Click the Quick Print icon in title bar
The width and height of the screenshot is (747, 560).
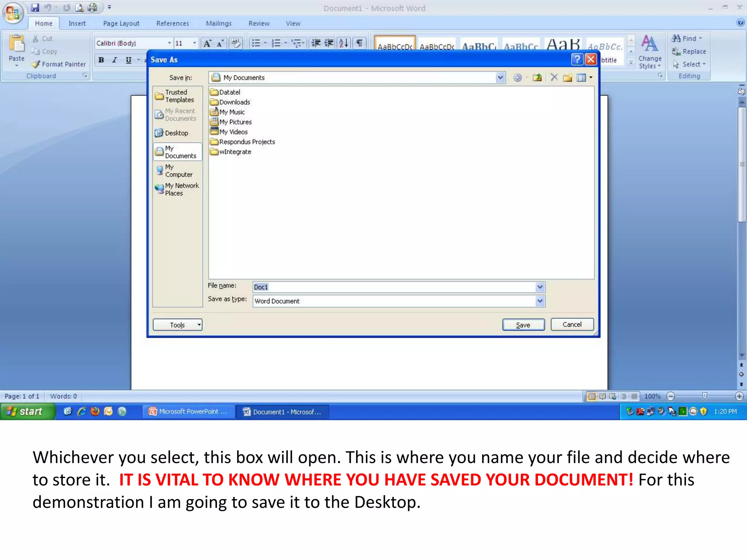pyautogui.click(x=93, y=7)
